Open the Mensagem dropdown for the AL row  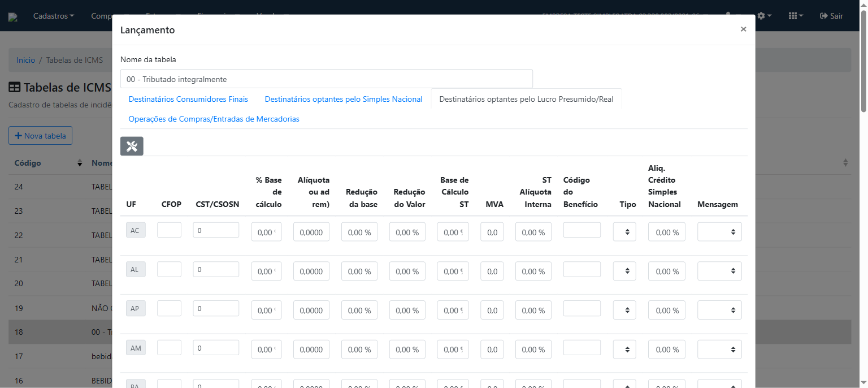click(719, 271)
